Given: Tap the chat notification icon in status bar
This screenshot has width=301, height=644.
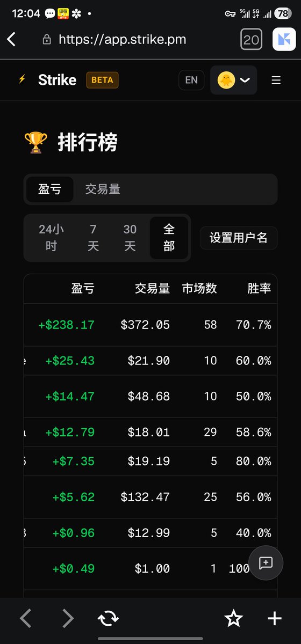Looking at the screenshot, I should [x=50, y=13].
